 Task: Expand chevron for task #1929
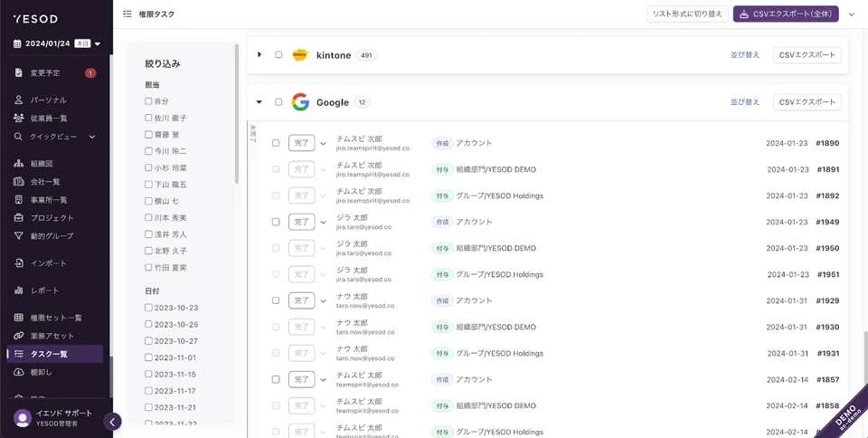[324, 301]
